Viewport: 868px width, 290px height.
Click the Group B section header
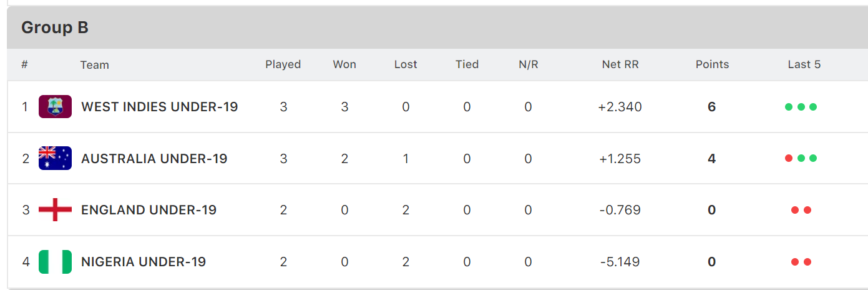click(x=437, y=27)
